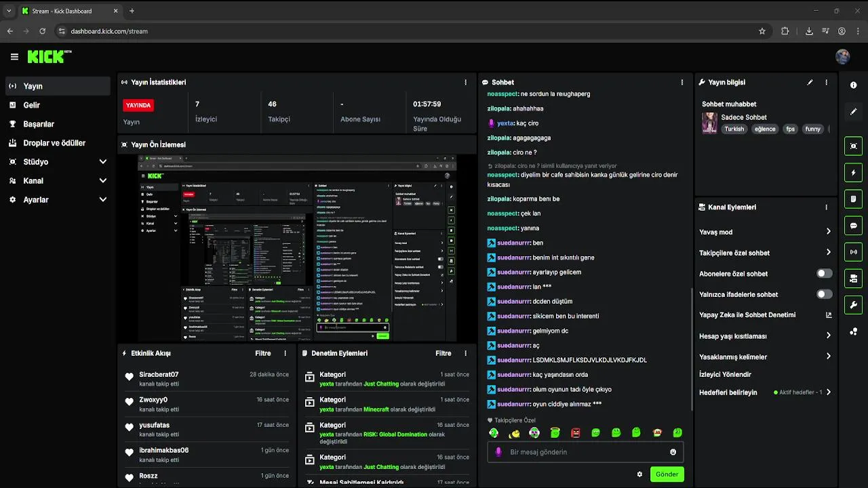The height and width of the screenshot is (488, 868).
Task: Open Sohbet panel three-dot menu
Action: pos(682,82)
